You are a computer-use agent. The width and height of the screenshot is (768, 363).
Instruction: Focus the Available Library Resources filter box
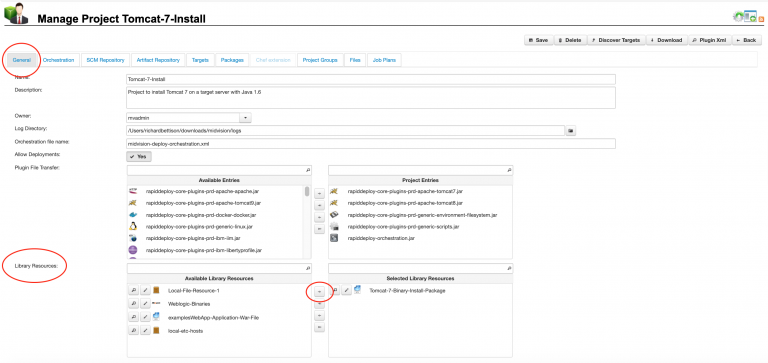click(x=219, y=268)
